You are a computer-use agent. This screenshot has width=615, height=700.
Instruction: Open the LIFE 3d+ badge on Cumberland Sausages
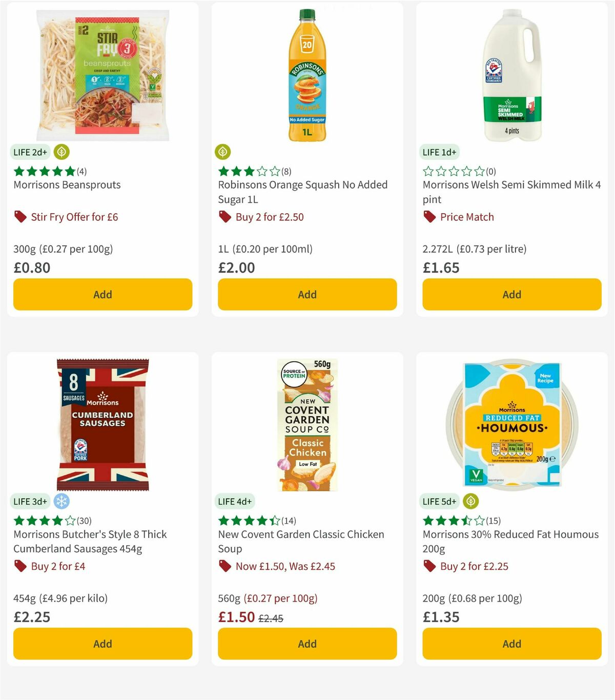coord(29,501)
